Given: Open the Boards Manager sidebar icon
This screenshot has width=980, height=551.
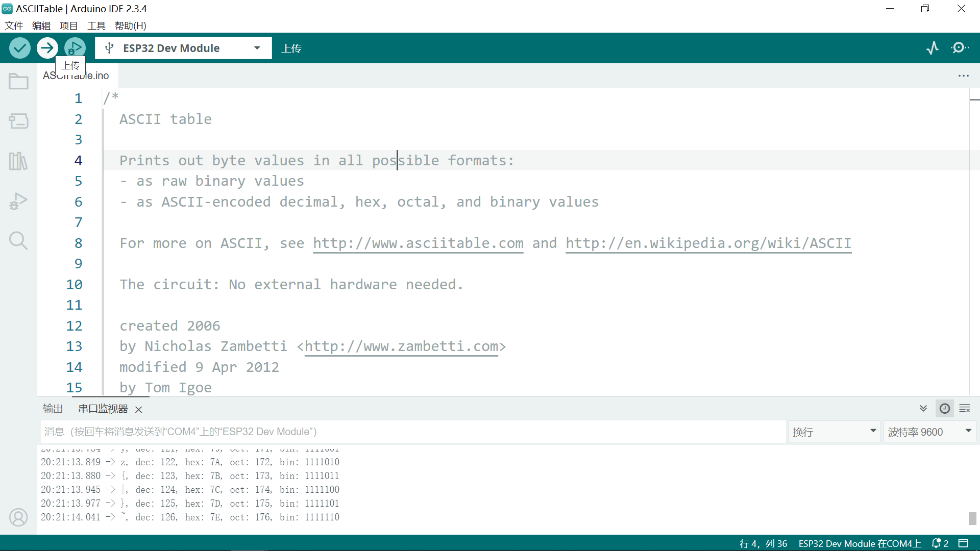Looking at the screenshot, I should 18,121.
